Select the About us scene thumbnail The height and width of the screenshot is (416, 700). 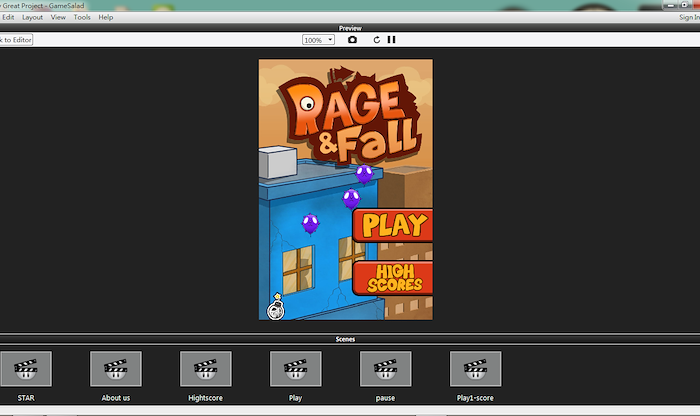click(116, 369)
